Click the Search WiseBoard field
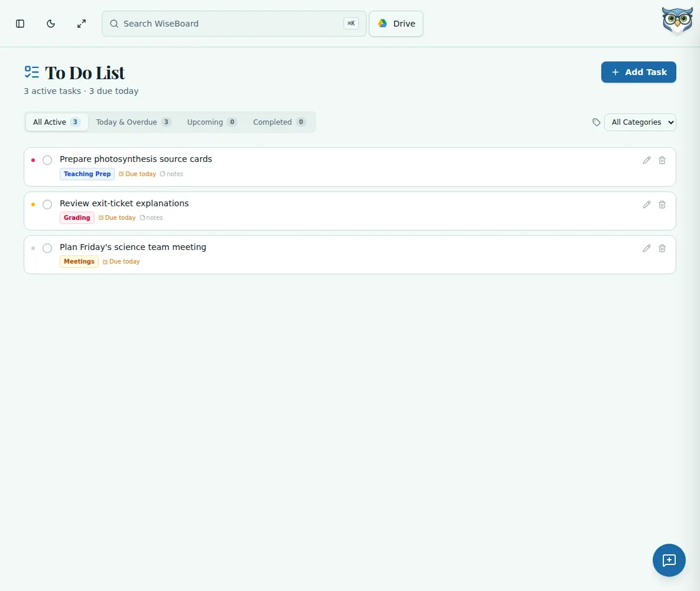 [234, 24]
